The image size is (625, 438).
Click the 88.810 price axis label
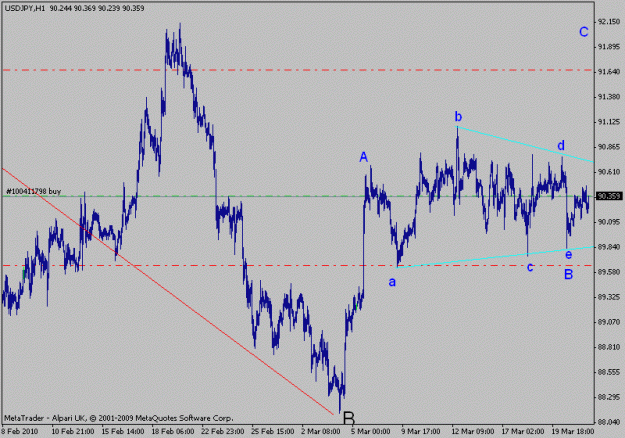609,347
